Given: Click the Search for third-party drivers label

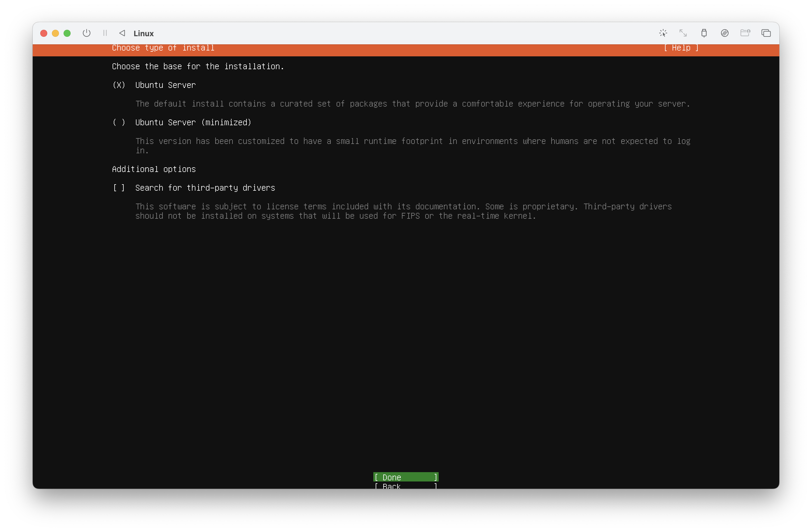Looking at the screenshot, I should tap(205, 188).
